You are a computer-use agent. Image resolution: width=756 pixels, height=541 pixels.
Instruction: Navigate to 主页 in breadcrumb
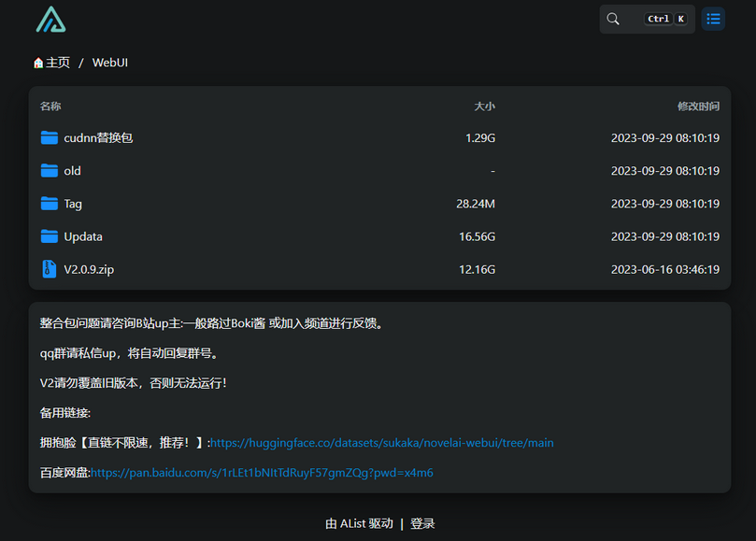pyautogui.click(x=58, y=63)
